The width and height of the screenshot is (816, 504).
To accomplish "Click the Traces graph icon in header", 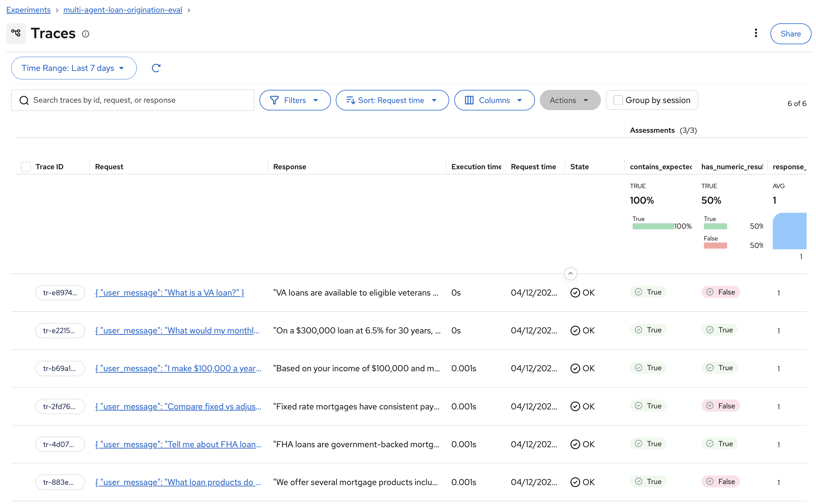I will point(16,33).
